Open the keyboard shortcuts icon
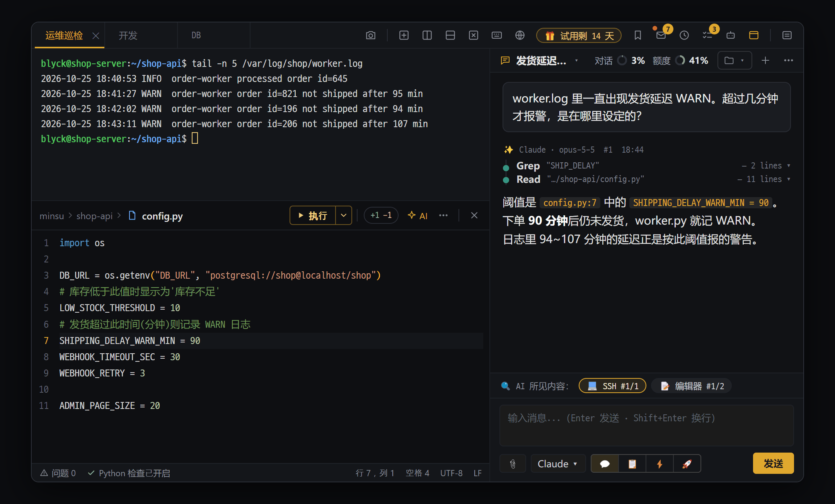The height and width of the screenshot is (504, 835). pyautogui.click(x=496, y=36)
